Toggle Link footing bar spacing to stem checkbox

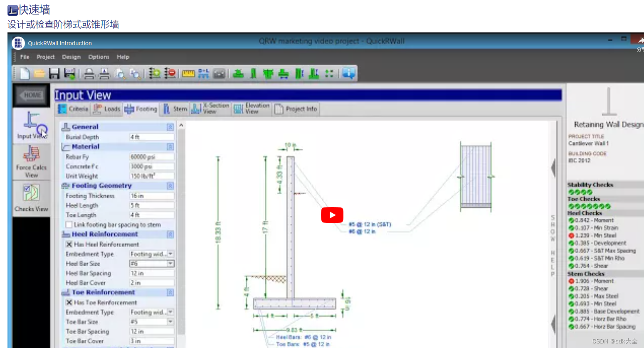[69, 225]
